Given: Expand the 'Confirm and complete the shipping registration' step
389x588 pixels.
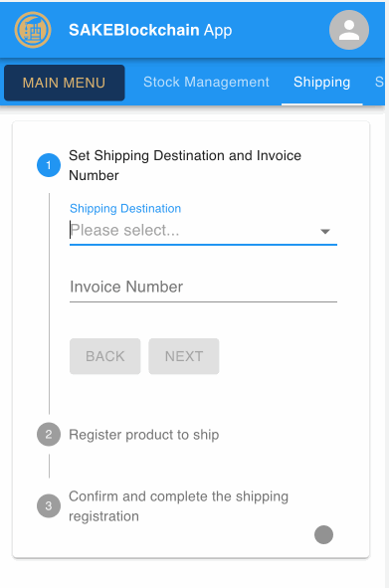Looking at the screenshot, I should click(x=178, y=506).
